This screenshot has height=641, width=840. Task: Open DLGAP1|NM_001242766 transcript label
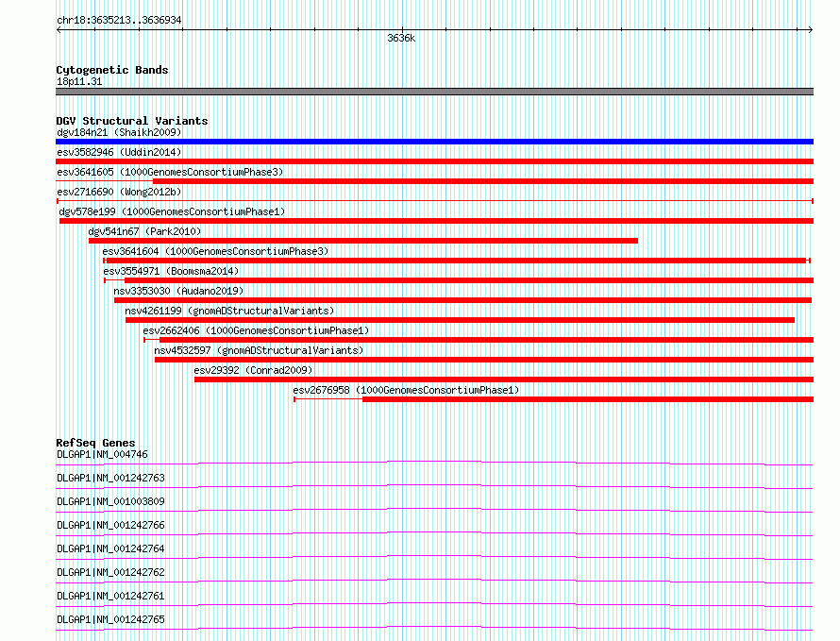pos(110,525)
